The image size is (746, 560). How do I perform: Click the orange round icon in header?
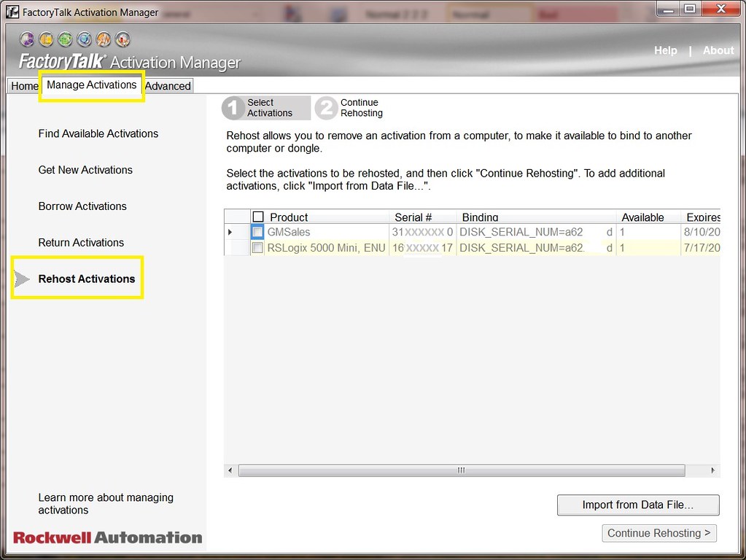(x=104, y=39)
